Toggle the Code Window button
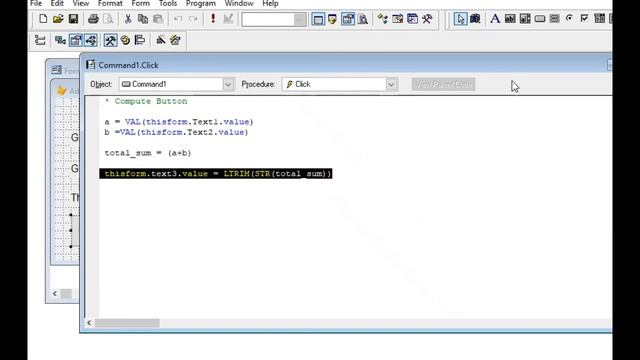Image resolution: width=640 pixels, height=360 pixels. click(91, 40)
